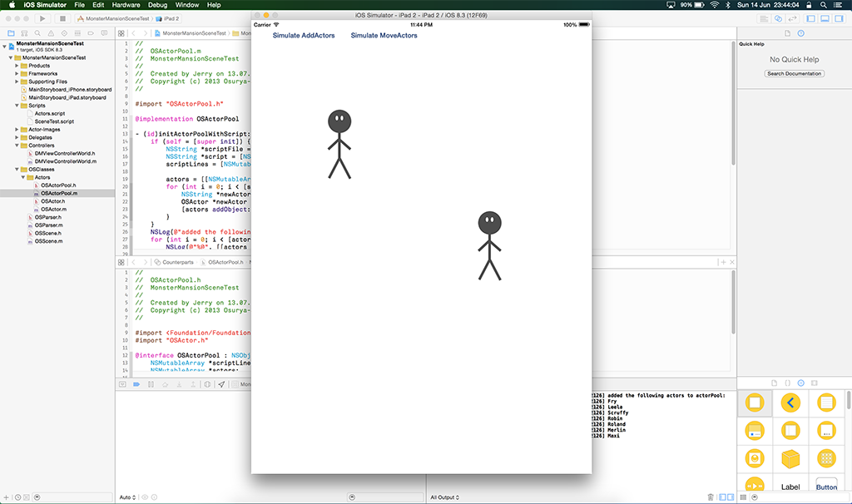Click the Simulate Location arrow icon
The height and width of the screenshot is (504, 852).
point(221,384)
